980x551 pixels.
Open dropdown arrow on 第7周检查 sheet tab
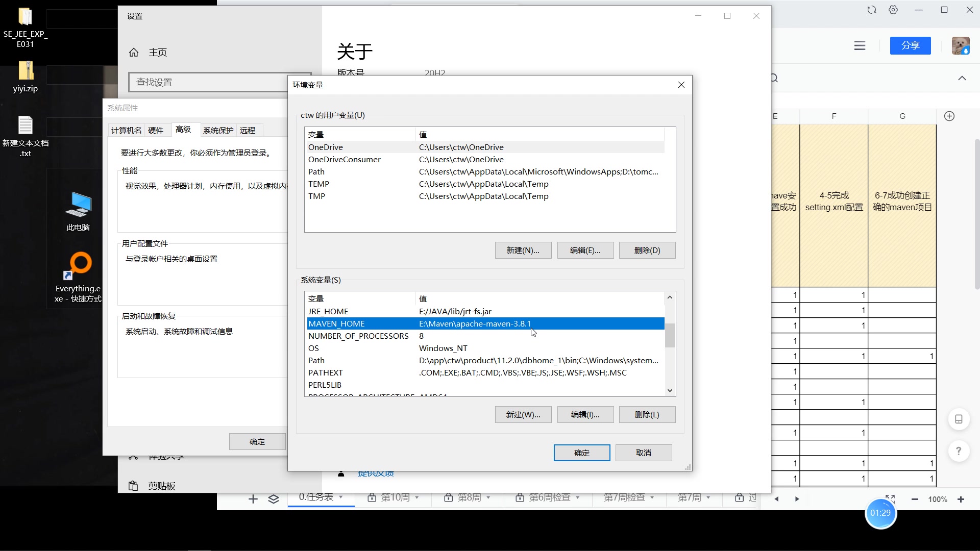pos(652,497)
